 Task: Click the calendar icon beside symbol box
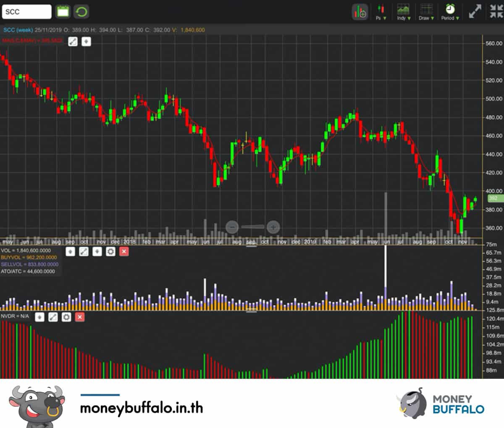point(63,12)
